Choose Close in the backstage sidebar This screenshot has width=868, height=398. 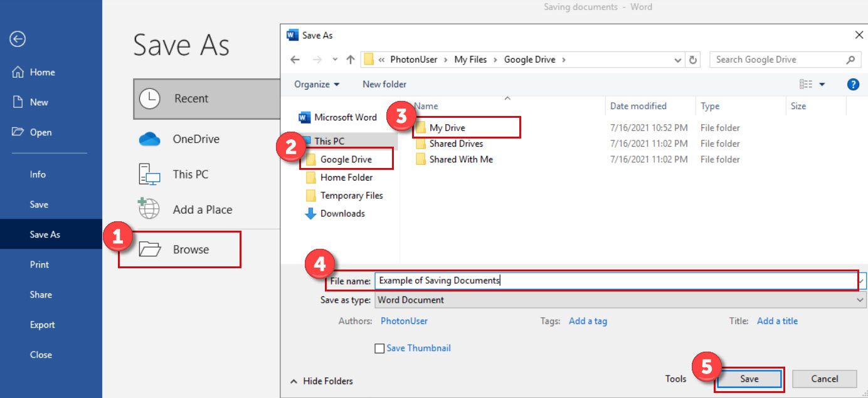41,355
